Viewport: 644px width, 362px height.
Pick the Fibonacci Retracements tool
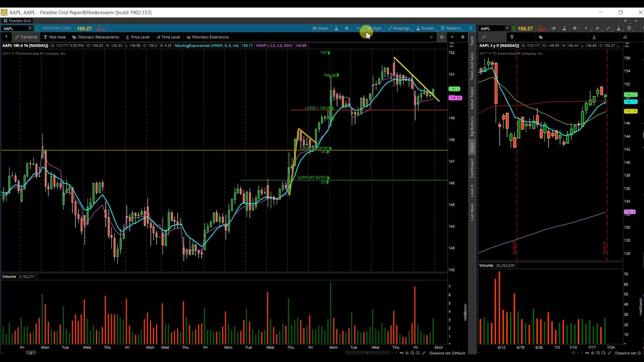pyautogui.click(x=95, y=37)
